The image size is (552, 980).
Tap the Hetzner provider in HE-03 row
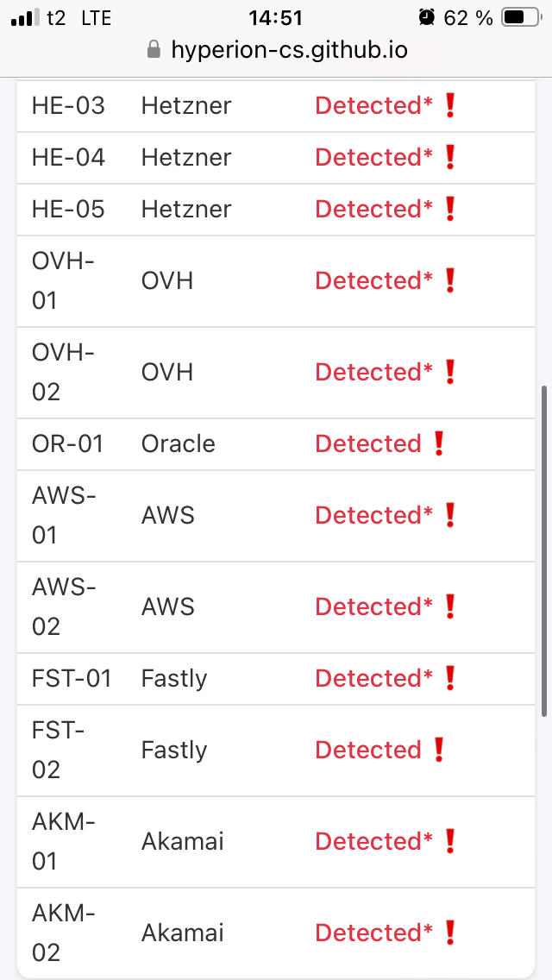(x=186, y=105)
